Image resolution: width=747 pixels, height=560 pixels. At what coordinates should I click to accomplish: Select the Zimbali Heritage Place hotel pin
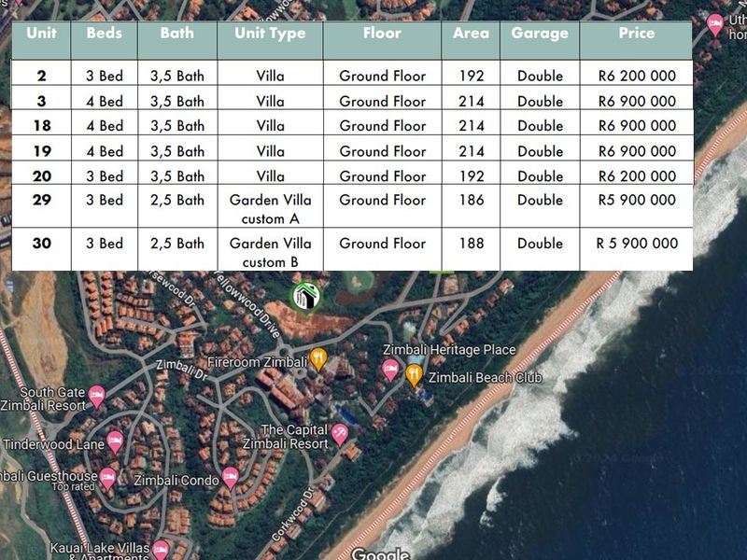(x=390, y=370)
